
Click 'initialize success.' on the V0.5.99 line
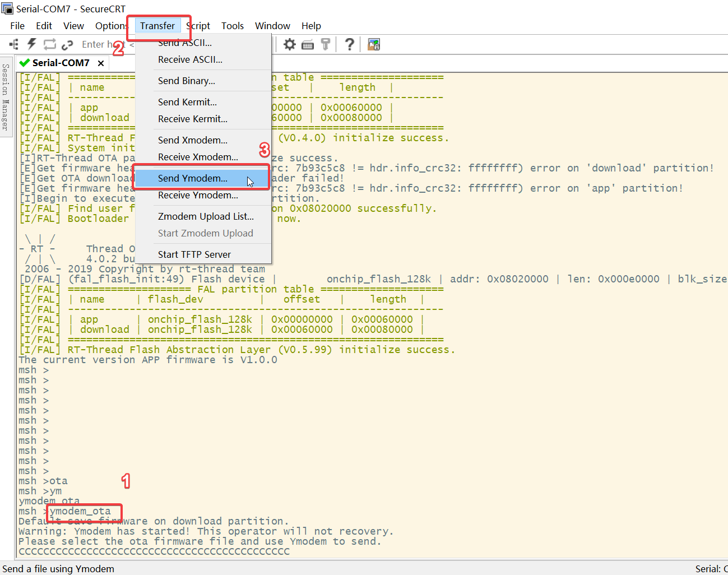tap(397, 350)
